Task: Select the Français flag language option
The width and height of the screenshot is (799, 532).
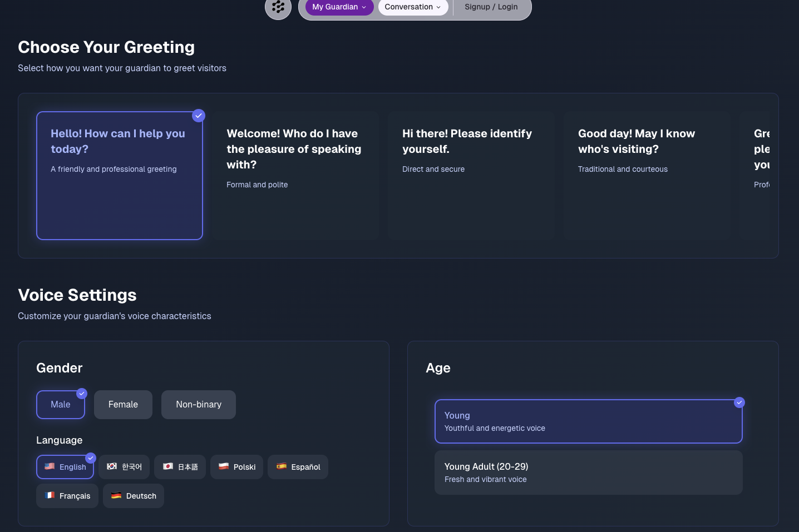Action: tap(67, 495)
